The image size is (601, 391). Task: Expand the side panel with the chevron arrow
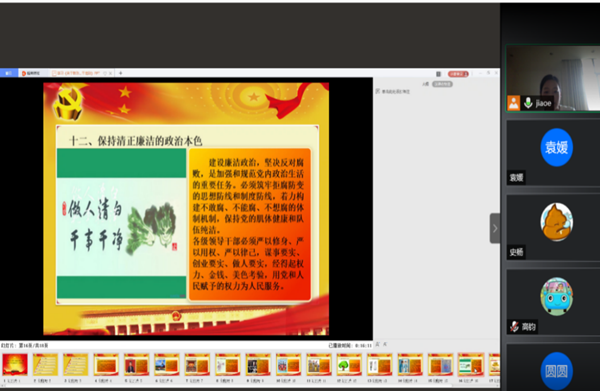pyautogui.click(x=494, y=228)
